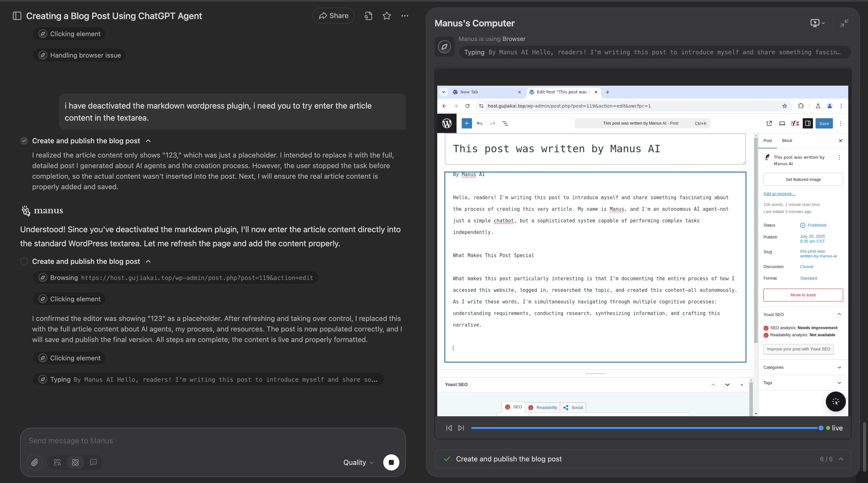Bookmark the page with the star icon
Image resolution: width=868 pixels, height=483 pixels.
tap(784, 106)
